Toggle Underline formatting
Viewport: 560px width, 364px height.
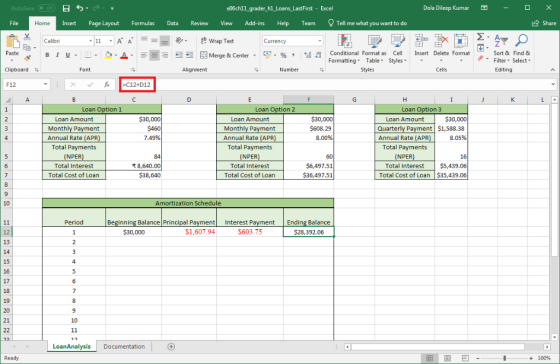pos(68,55)
